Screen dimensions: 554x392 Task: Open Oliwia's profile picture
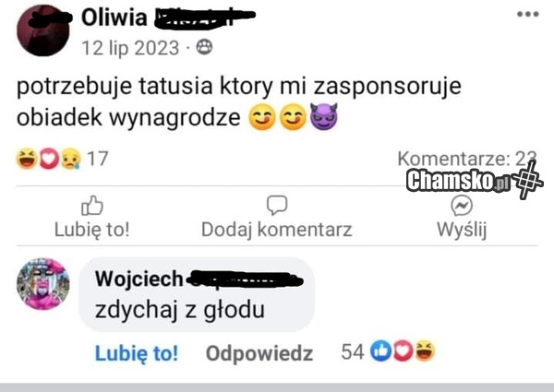(43, 30)
